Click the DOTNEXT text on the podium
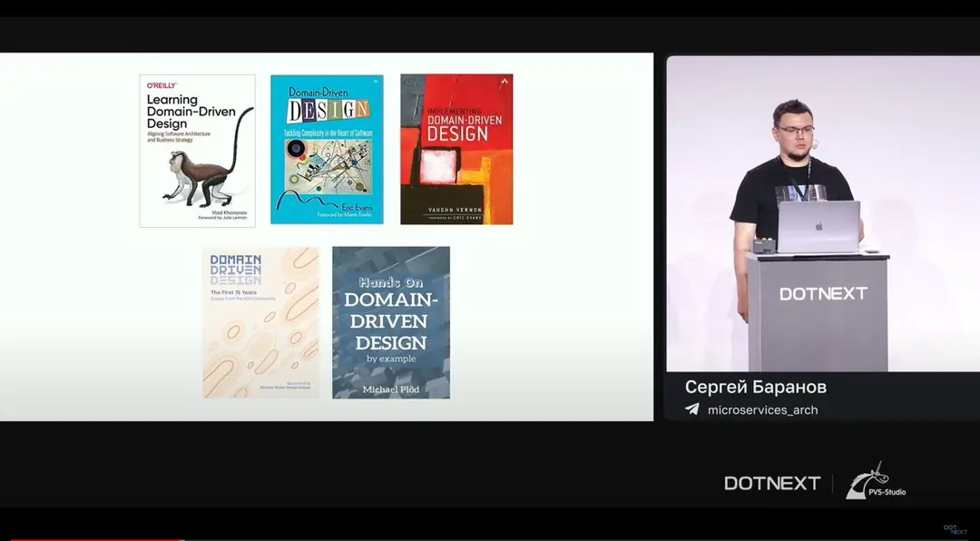The width and height of the screenshot is (980, 541). tap(823, 294)
